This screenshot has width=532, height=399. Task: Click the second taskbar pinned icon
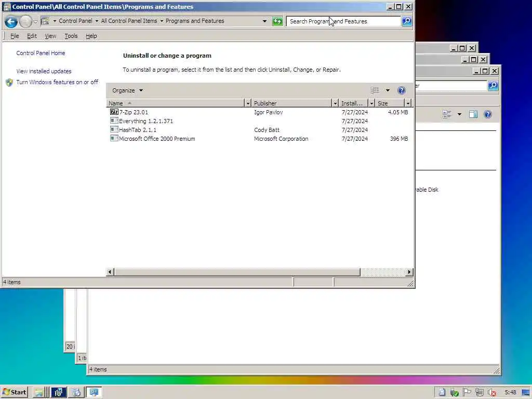tap(58, 393)
